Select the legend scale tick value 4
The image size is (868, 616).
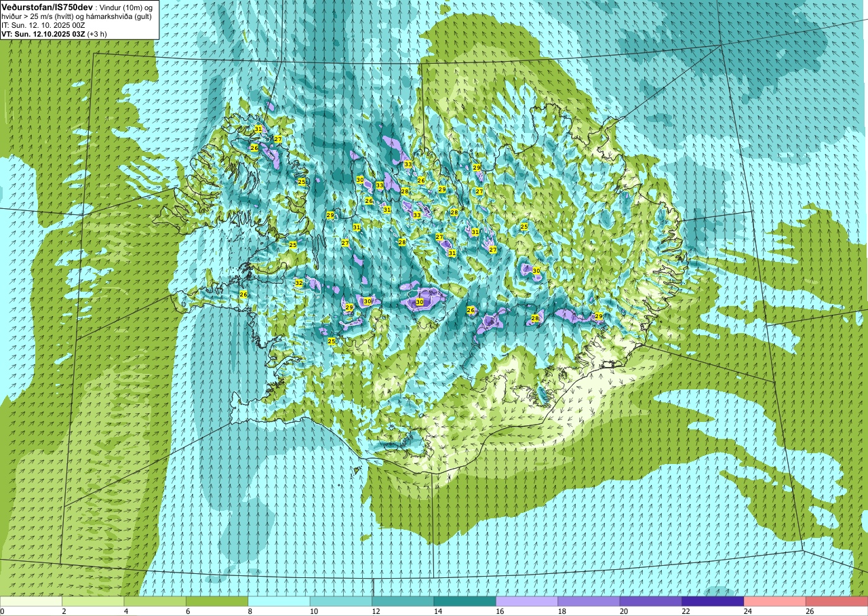[x=126, y=611]
